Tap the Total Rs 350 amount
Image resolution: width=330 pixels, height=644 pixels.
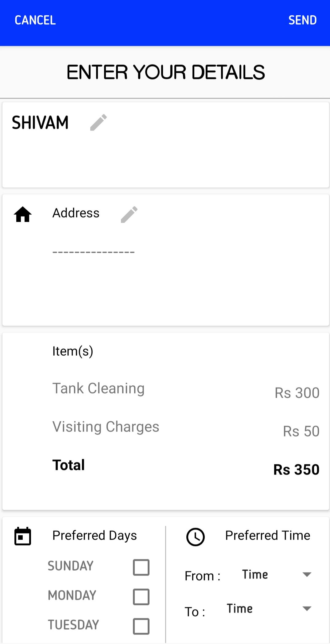(296, 470)
